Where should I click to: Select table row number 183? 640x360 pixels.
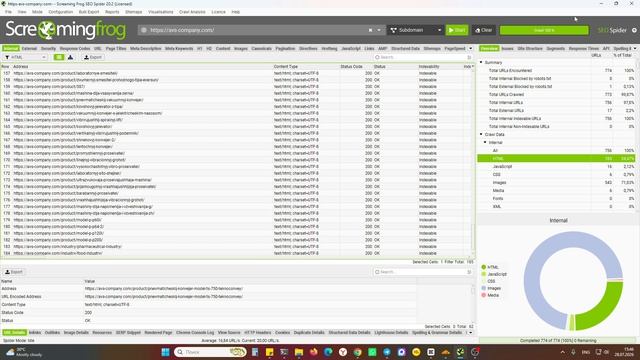point(237,247)
